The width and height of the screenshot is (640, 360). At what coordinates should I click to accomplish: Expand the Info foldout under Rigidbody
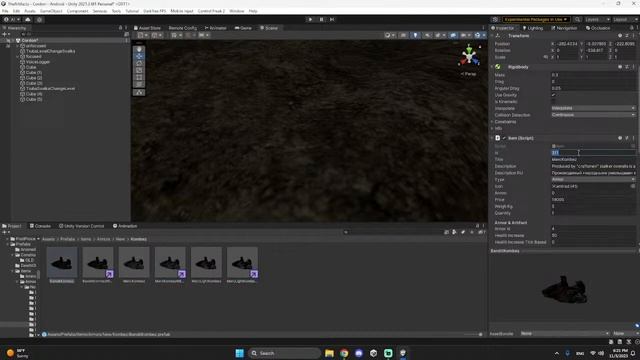[492, 128]
